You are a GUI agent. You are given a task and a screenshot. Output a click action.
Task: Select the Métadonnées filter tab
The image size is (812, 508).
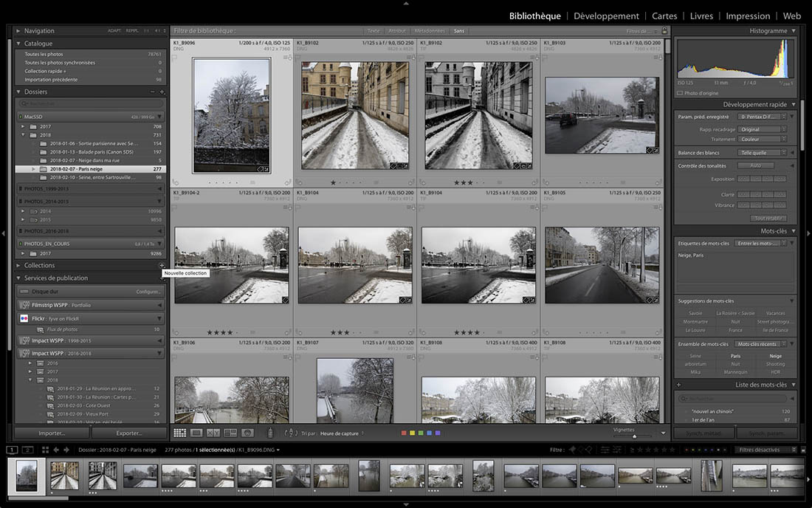(429, 31)
